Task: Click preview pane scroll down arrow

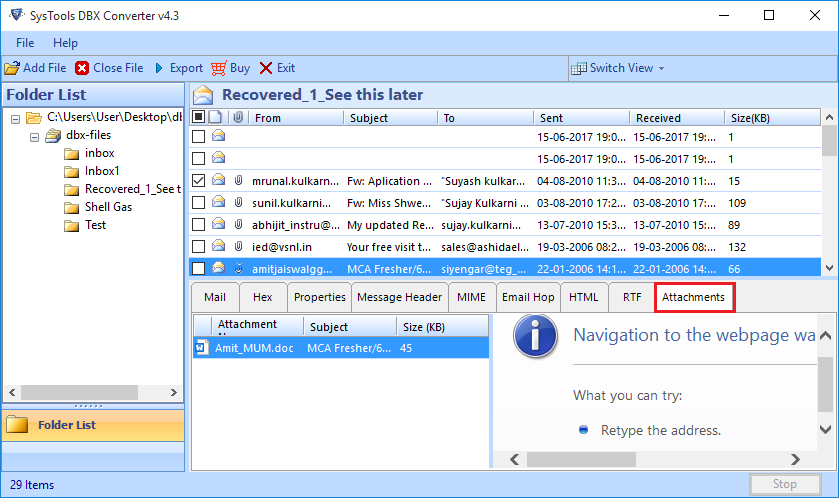Action: coord(826,430)
